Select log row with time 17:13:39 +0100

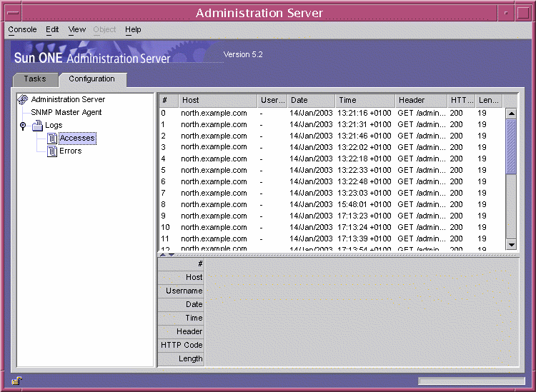pyautogui.click(x=332, y=238)
